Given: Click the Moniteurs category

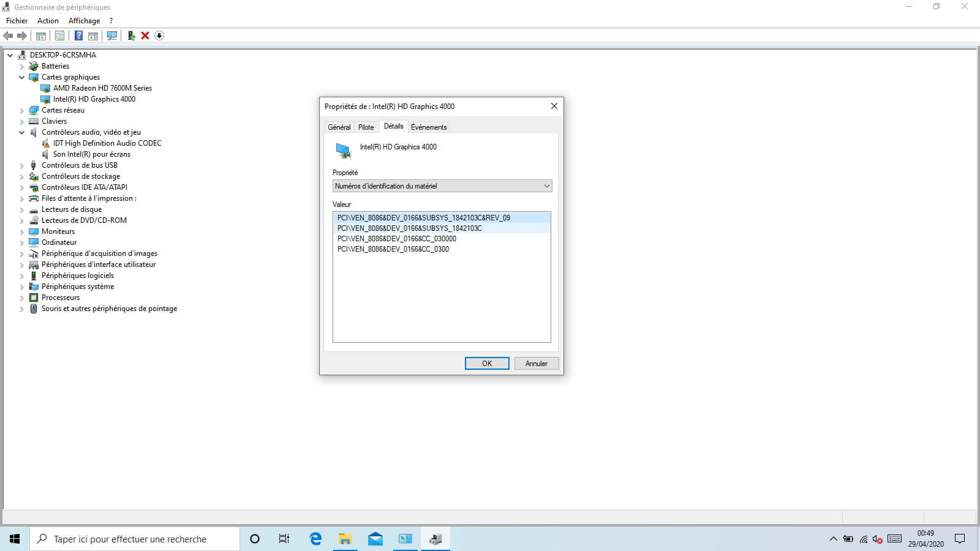Looking at the screenshot, I should coord(58,231).
